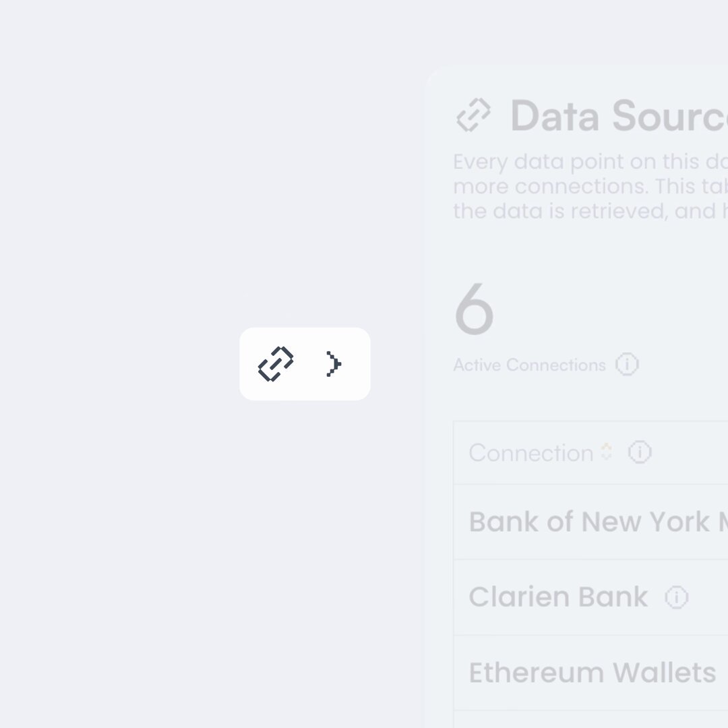Select the Ethereum Wallets connection row
Image resolution: width=728 pixels, height=728 pixels.
pos(590,673)
